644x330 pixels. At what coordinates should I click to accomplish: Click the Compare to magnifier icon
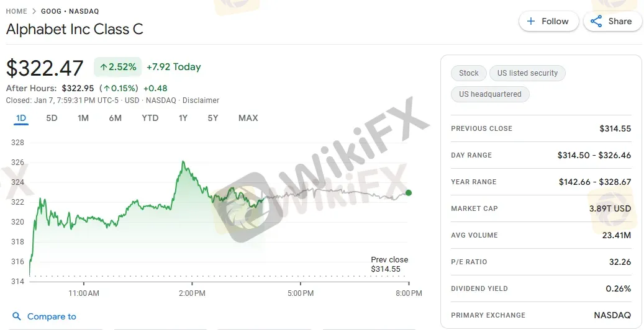click(17, 316)
